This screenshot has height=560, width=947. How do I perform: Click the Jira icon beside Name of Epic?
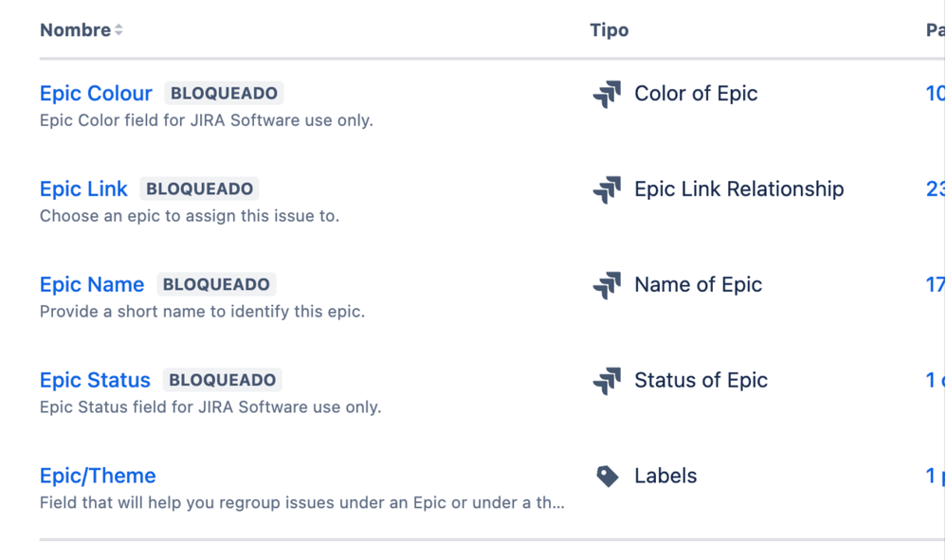click(x=607, y=285)
